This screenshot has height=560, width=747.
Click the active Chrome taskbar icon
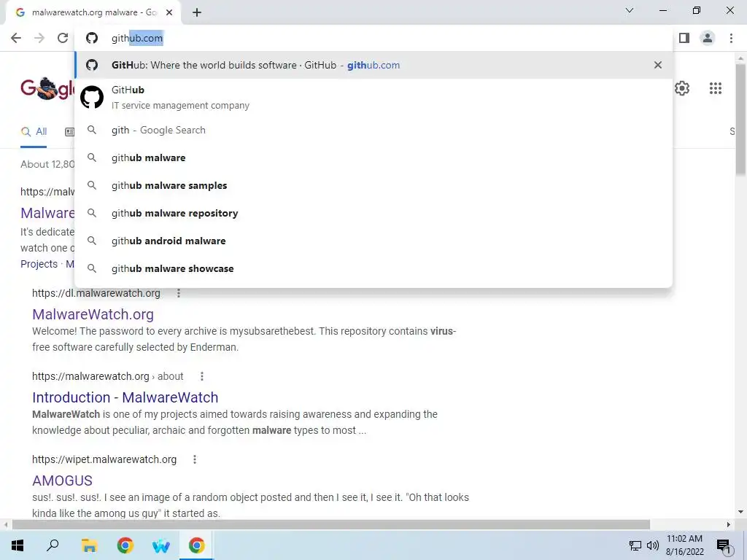tap(196, 545)
